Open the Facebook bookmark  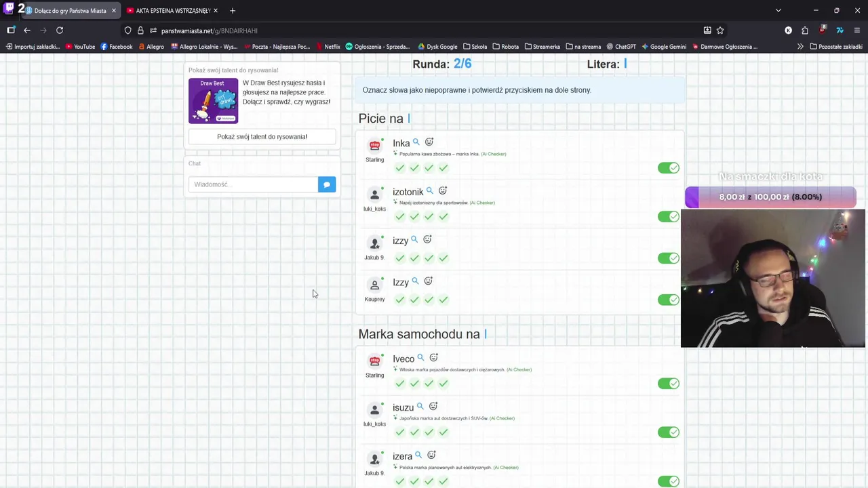pyautogui.click(x=117, y=47)
